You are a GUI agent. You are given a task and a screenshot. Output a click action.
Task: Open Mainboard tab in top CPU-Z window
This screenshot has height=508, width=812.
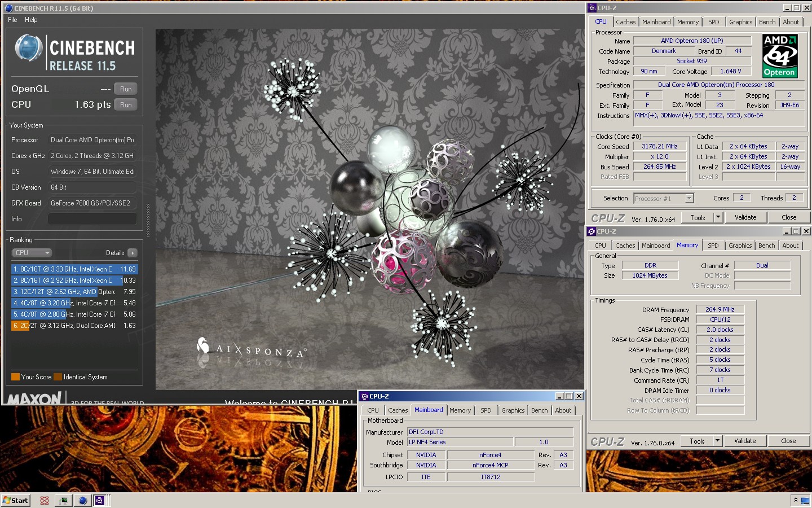(x=656, y=22)
